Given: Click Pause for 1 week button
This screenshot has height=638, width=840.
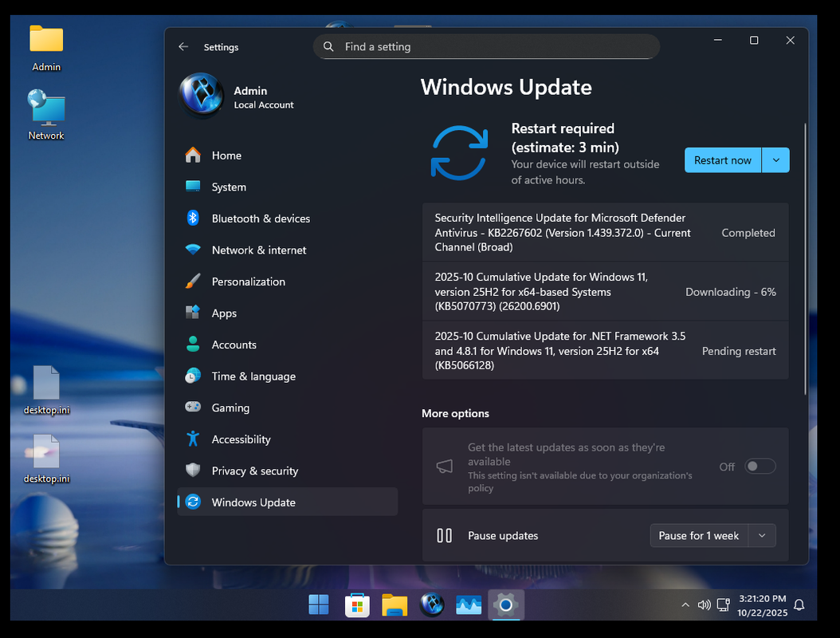Looking at the screenshot, I should [x=699, y=535].
